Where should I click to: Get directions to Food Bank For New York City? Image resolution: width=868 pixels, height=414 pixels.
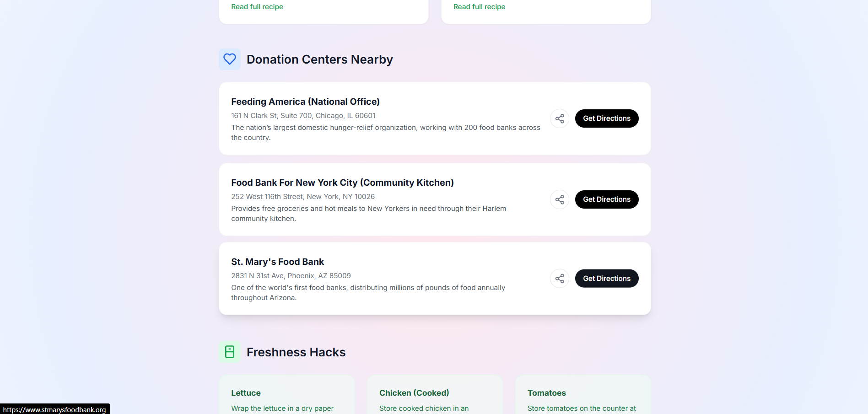(606, 199)
